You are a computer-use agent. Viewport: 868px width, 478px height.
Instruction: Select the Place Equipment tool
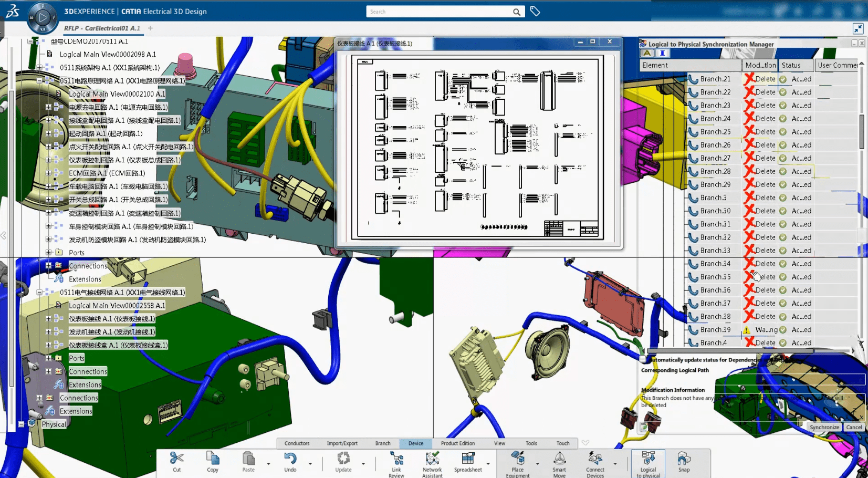click(x=518, y=464)
